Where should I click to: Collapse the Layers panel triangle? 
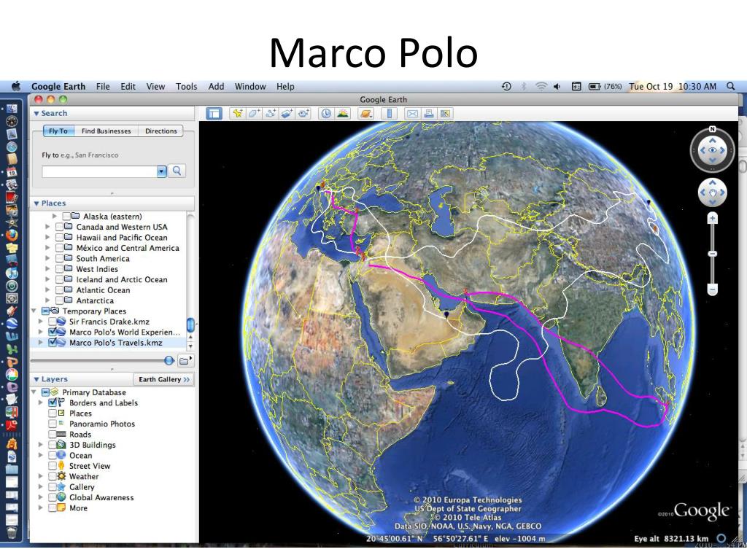tap(36, 379)
